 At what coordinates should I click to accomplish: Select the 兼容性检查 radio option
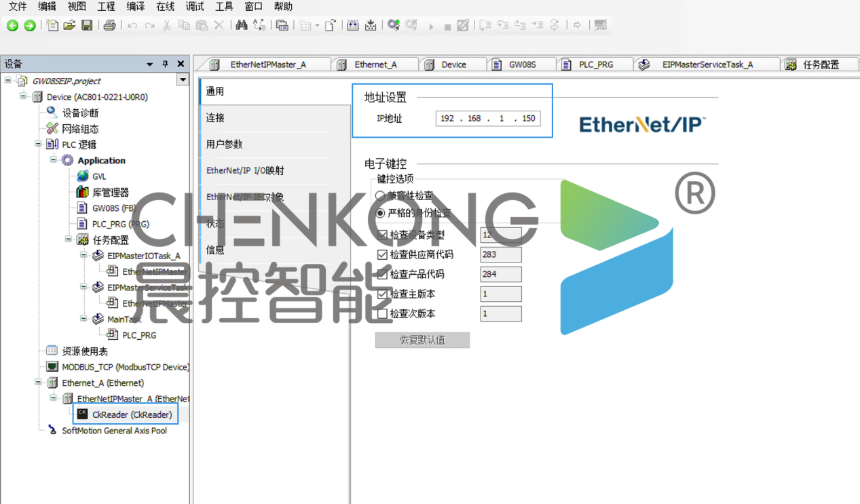click(x=380, y=195)
